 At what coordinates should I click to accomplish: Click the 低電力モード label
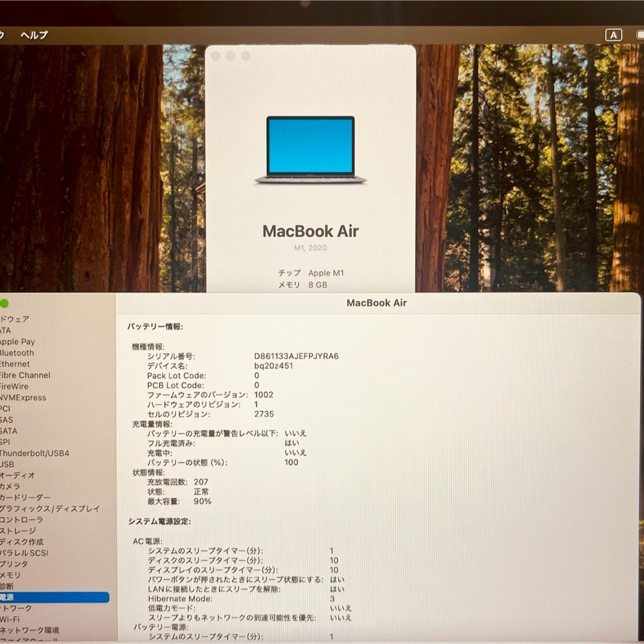pyautogui.click(x=172, y=608)
